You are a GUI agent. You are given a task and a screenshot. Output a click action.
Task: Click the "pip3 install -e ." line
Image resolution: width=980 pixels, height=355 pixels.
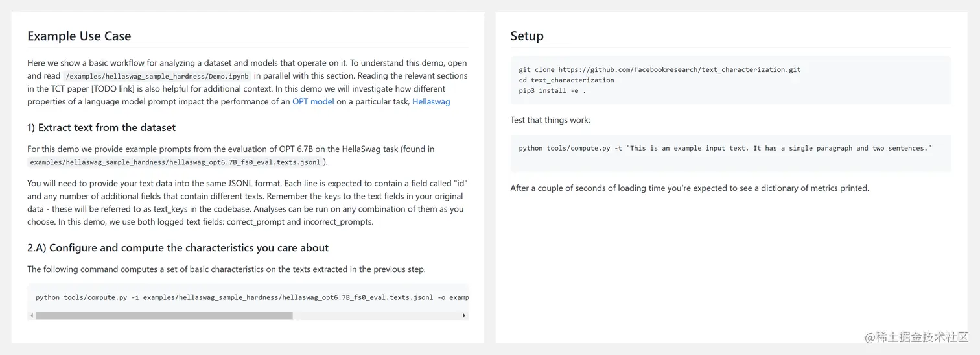[x=553, y=90]
